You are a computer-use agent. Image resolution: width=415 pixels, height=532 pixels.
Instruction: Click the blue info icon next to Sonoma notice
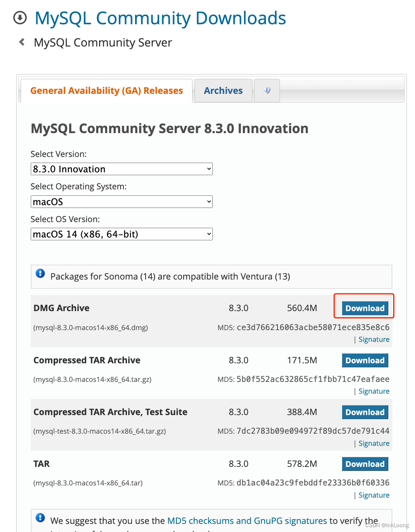(x=40, y=273)
